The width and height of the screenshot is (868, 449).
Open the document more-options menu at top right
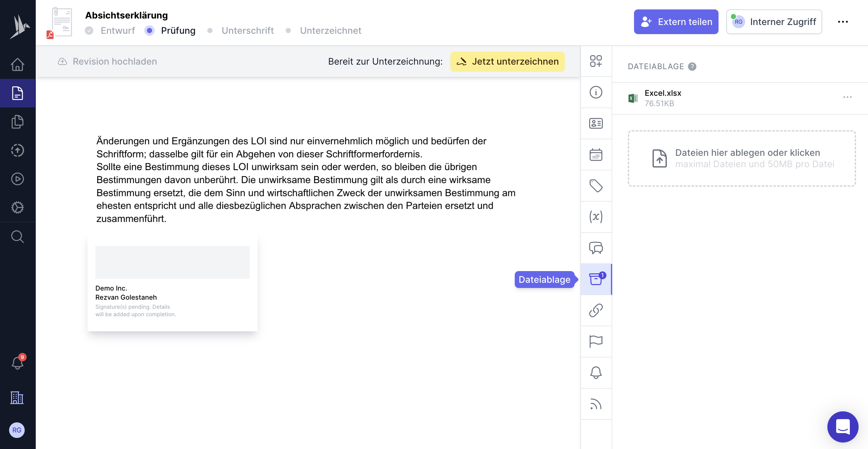(843, 22)
